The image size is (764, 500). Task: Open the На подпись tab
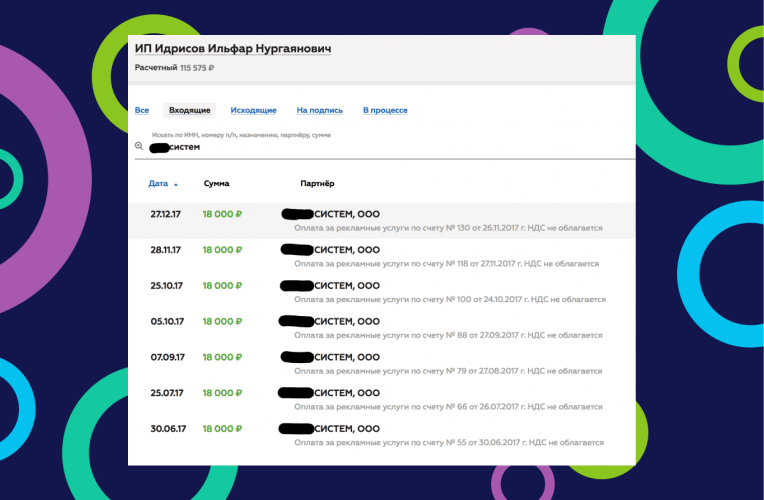320,110
